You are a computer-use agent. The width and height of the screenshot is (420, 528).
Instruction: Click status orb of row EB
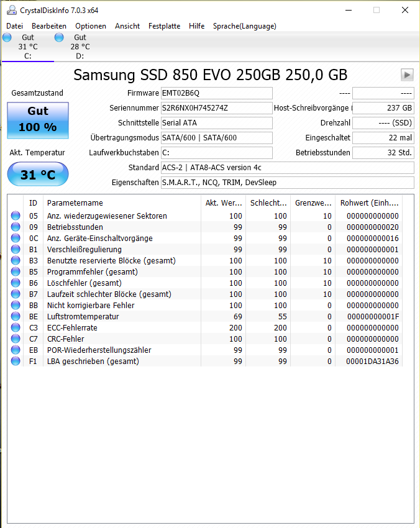click(x=16, y=350)
